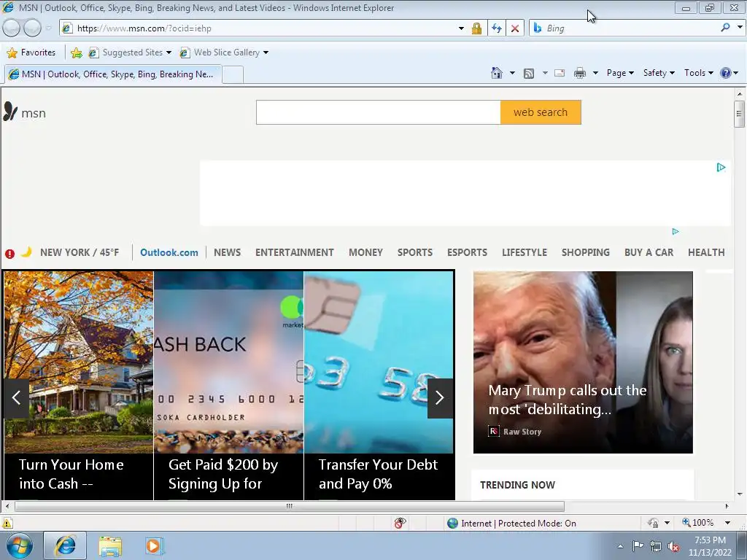Open Windows Explorer from taskbar
The width and height of the screenshot is (747, 560).
pyautogui.click(x=110, y=546)
